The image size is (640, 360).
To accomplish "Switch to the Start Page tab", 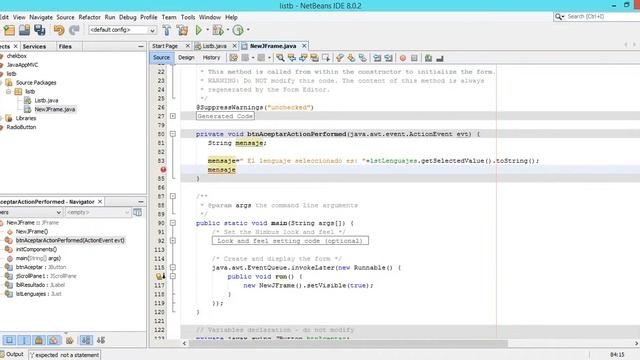I will 165,46.
